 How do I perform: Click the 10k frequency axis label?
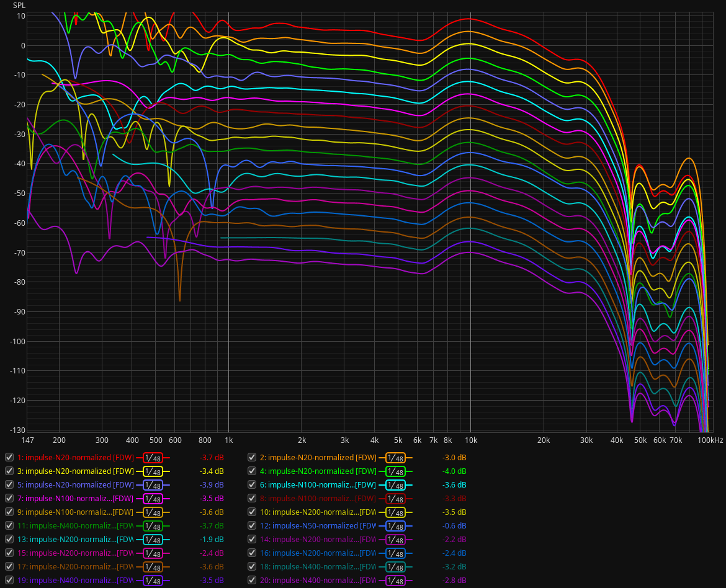(x=471, y=440)
